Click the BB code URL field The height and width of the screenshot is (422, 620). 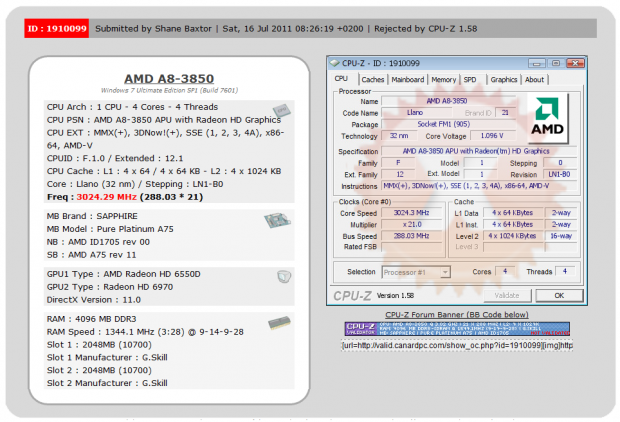pyautogui.click(x=457, y=345)
